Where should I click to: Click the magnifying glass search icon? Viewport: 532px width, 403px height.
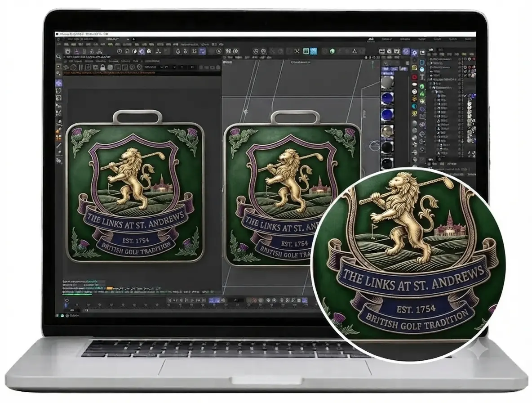(58, 57)
